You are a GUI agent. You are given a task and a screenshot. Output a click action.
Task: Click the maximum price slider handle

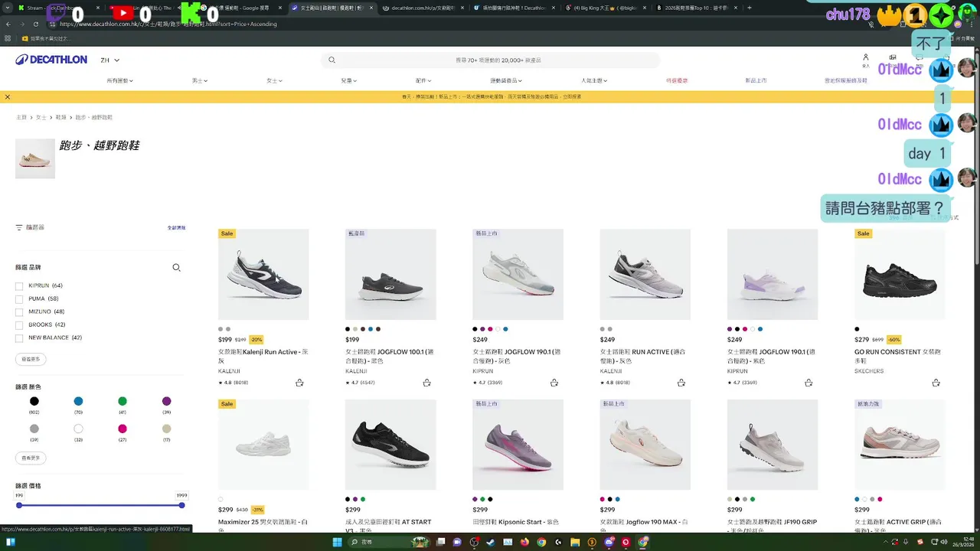coord(182,505)
